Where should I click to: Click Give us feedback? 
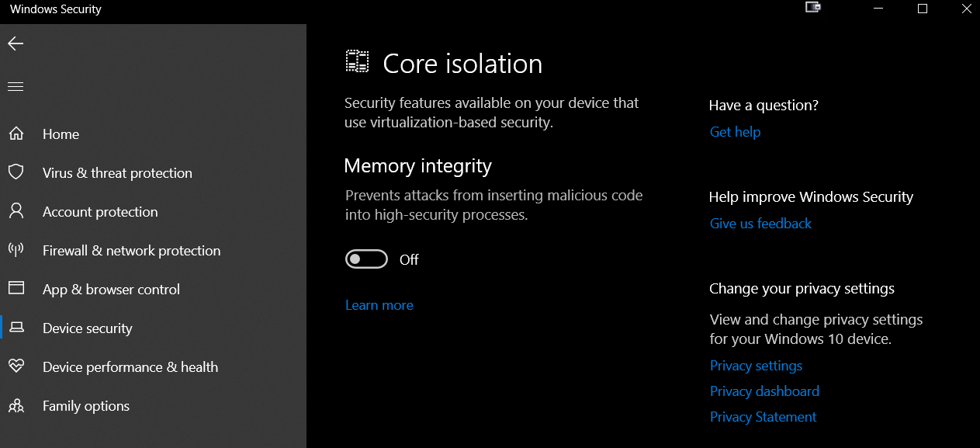pyautogui.click(x=760, y=223)
